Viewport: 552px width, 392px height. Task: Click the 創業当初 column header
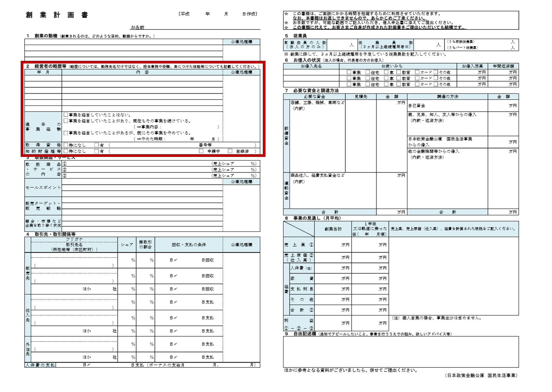click(x=333, y=229)
